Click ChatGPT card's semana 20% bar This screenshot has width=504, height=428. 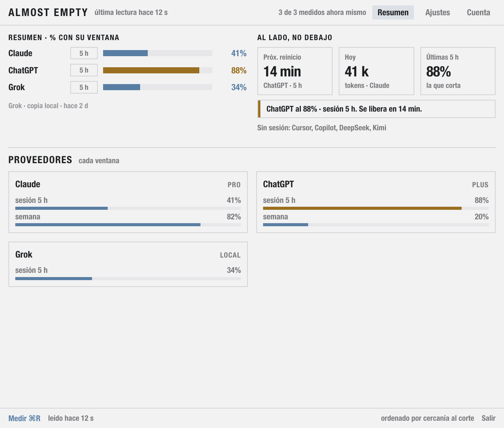tap(376, 225)
